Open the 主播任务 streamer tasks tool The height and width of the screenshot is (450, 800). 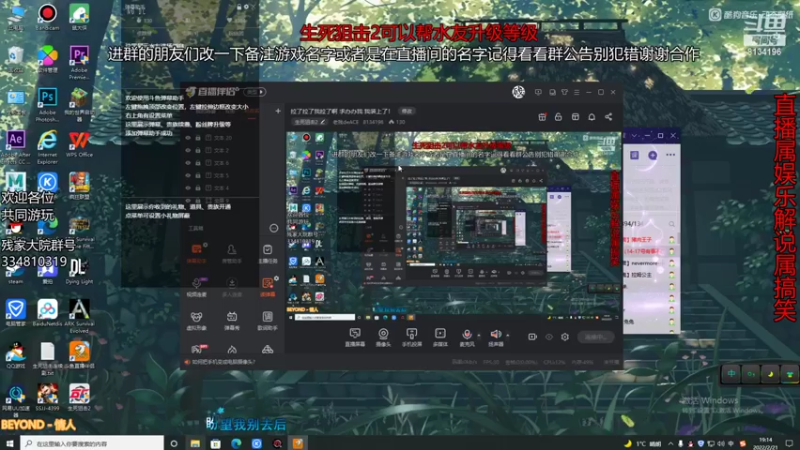[267, 253]
